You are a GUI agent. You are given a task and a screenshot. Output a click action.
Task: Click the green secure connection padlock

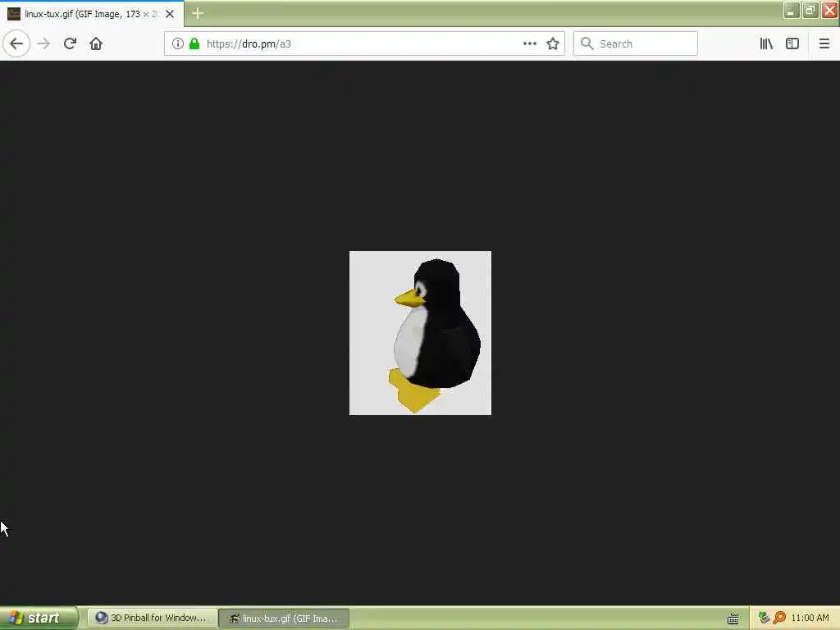[x=194, y=44]
